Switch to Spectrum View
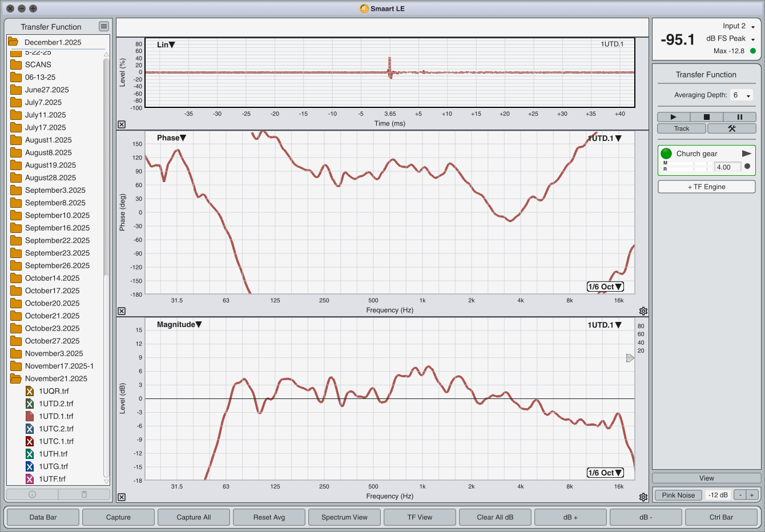Image resolution: width=765 pixels, height=532 pixels. tap(344, 517)
